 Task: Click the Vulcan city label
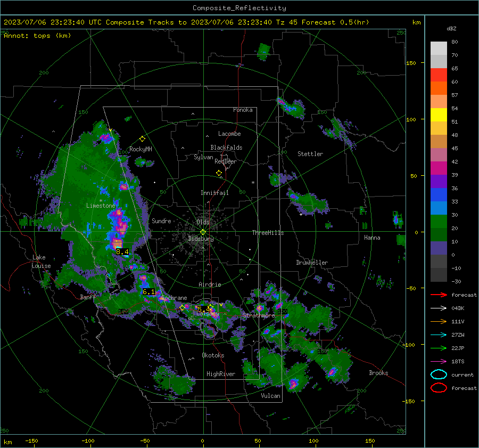[270, 396]
